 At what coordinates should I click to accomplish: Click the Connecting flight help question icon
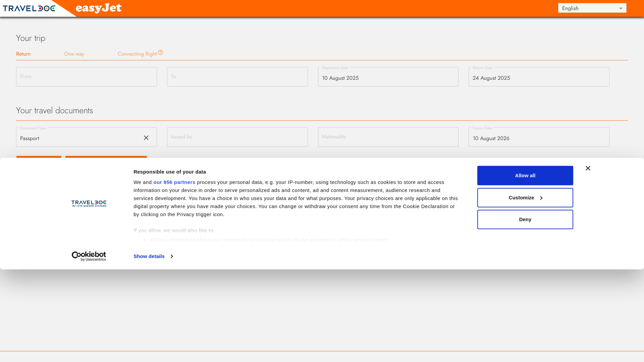point(160,52)
